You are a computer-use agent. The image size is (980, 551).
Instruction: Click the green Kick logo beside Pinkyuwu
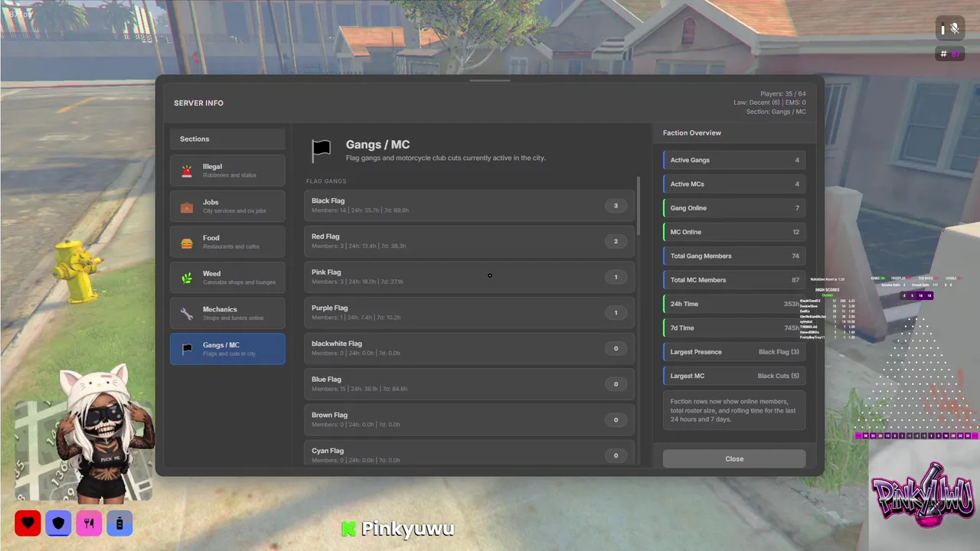[x=349, y=529]
